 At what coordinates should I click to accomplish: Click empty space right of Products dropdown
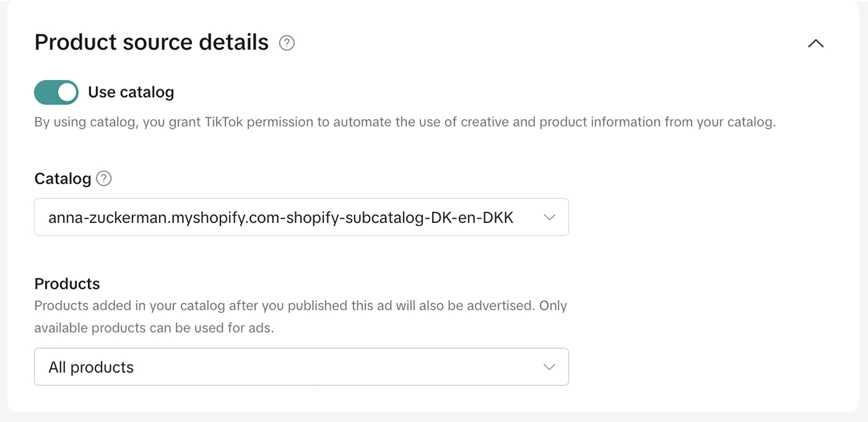[x=703, y=366]
